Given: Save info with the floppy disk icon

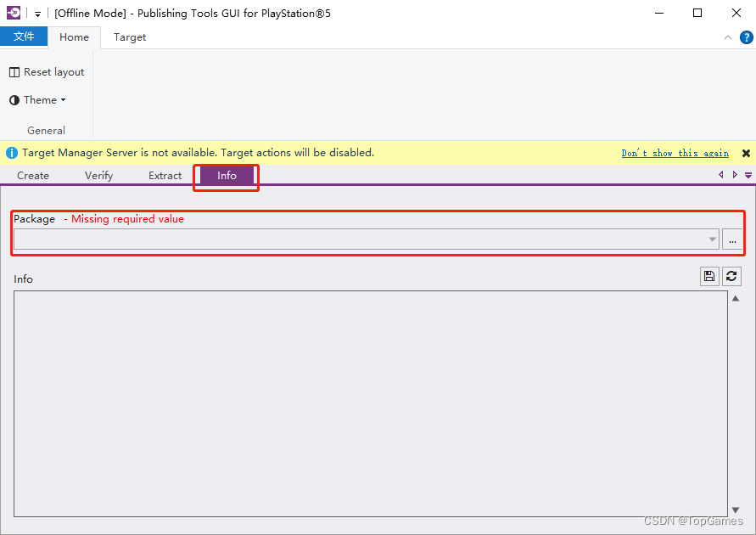Looking at the screenshot, I should pos(709,276).
